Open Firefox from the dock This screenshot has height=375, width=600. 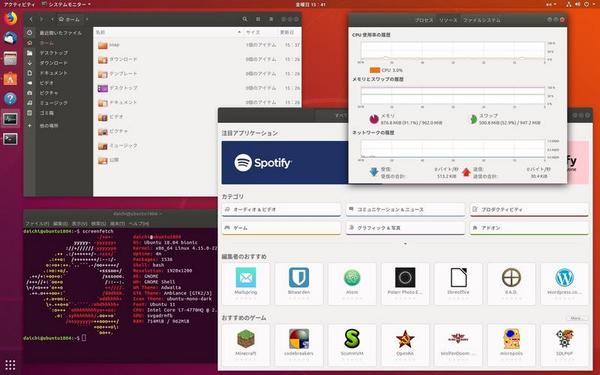(x=10, y=18)
